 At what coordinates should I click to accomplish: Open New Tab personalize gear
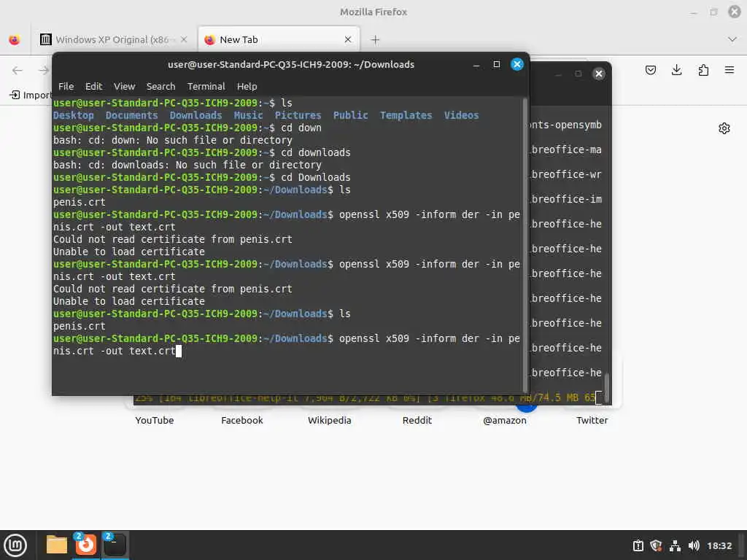click(724, 128)
